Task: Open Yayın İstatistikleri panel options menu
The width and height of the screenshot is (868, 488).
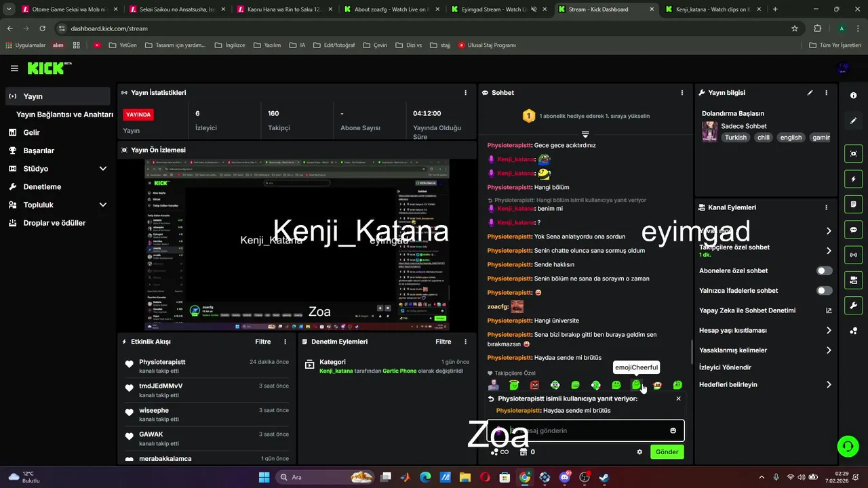Action: click(465, 93)
